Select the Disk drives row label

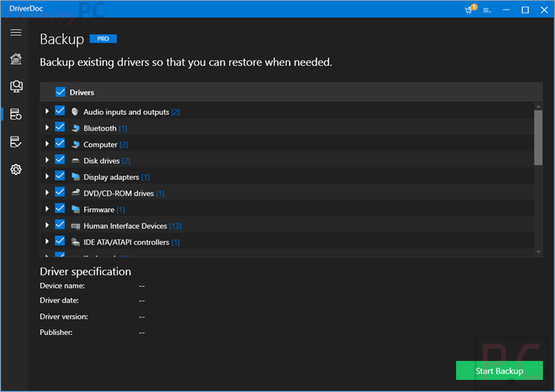[x=102, y=161]
